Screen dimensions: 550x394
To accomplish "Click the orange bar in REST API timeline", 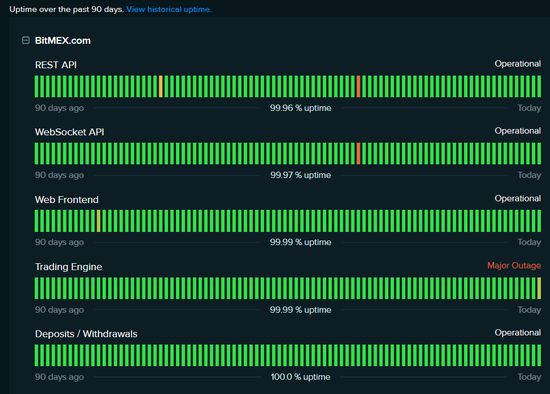I will point(161,86).
